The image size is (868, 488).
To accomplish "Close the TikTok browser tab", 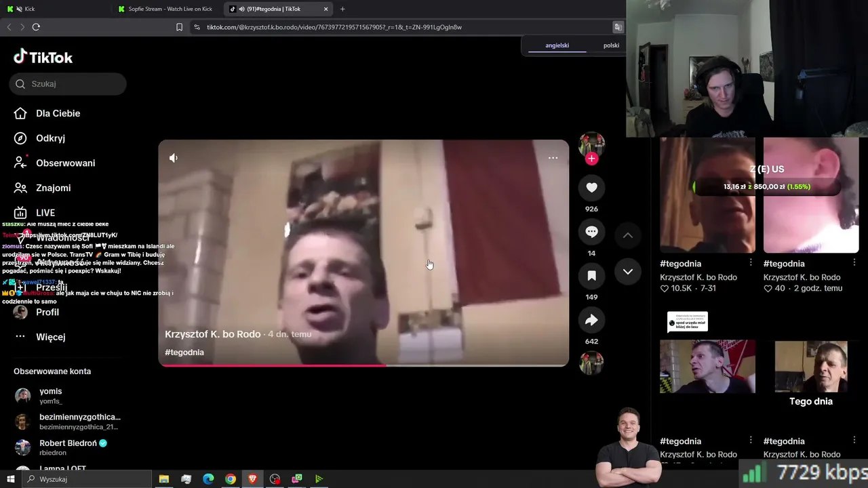I will [x=325, y=9].
